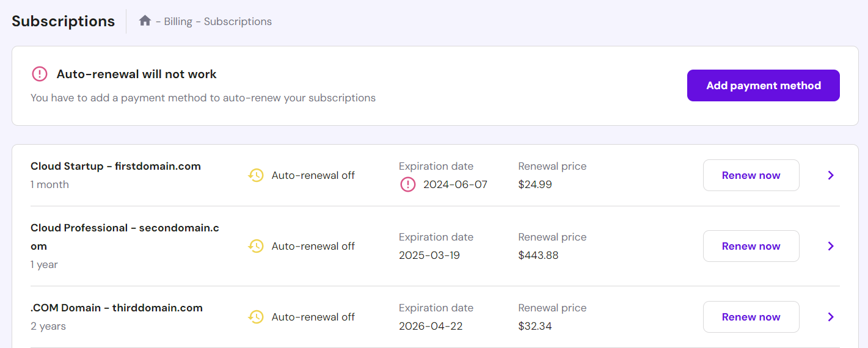
Task: Select Cloud Startup - firstdomain.com title
Action: pyautogui.click(x=115, y=166)
